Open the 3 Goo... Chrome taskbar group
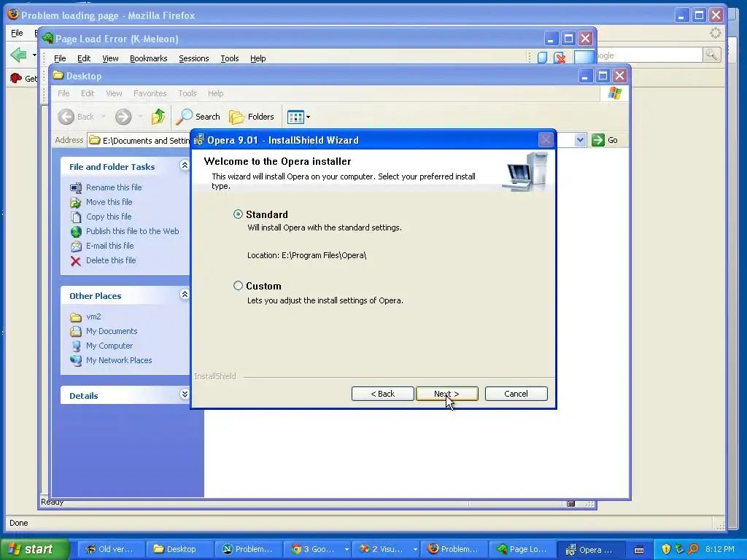The image size is (747, 560). (x=317, y=549)
